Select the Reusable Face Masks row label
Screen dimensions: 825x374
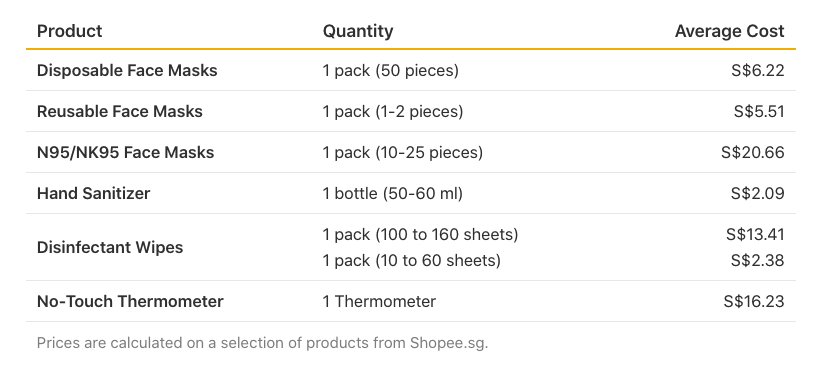coord(119,112)
